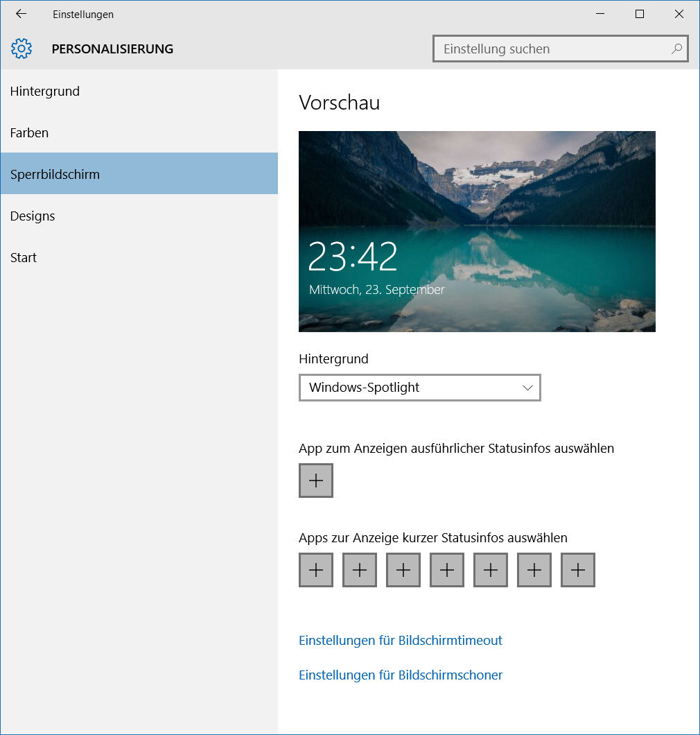Click third plus tile for short status
The image size is (700, 735).
click(x=403, y=570)
